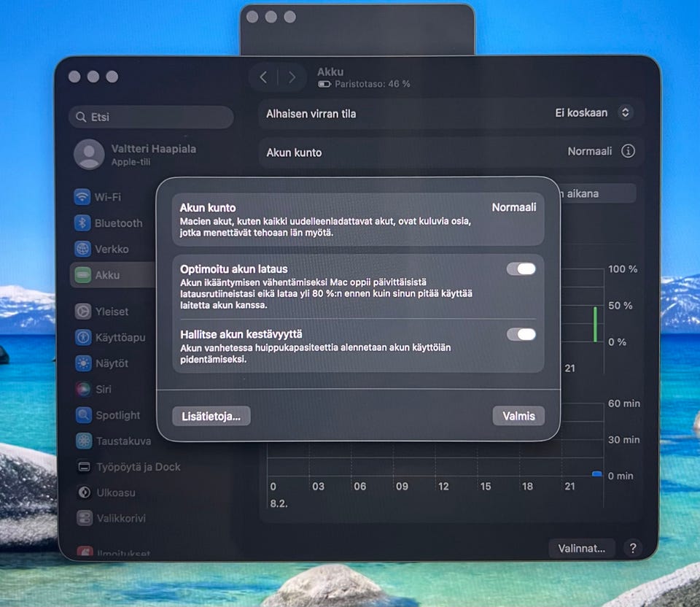Click the 100 % chart axis label
This screenshot has height=607, width=700.
pos(622,269)
